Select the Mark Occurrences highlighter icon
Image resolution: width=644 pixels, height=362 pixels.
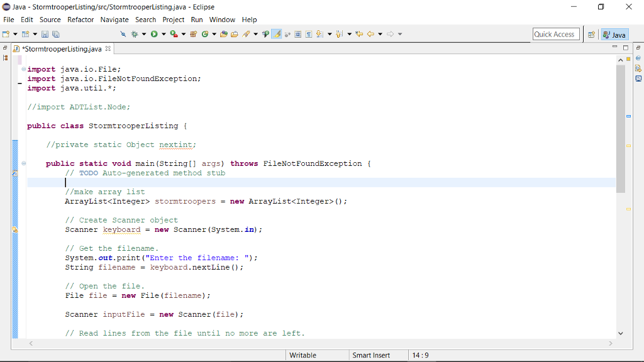[276, 34]
